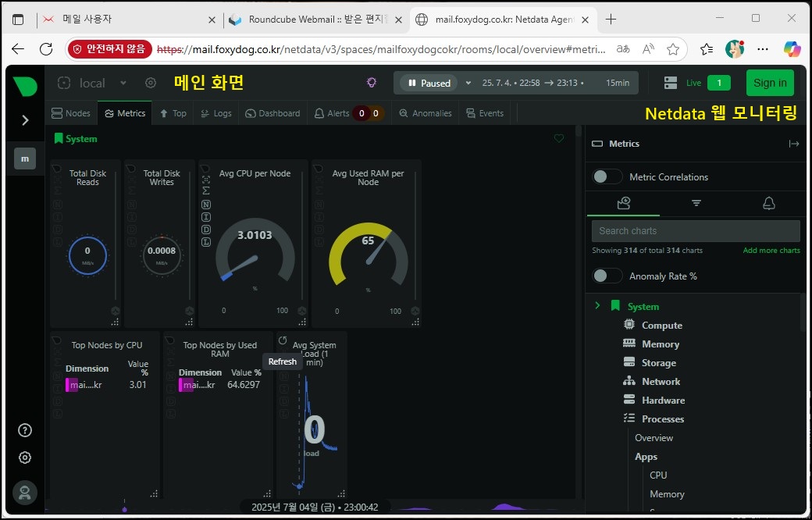This screenshot has width=812, height=520.
Task: Switch to the Nodes tab
Action: pyautogui.click(x=71, y=113)
